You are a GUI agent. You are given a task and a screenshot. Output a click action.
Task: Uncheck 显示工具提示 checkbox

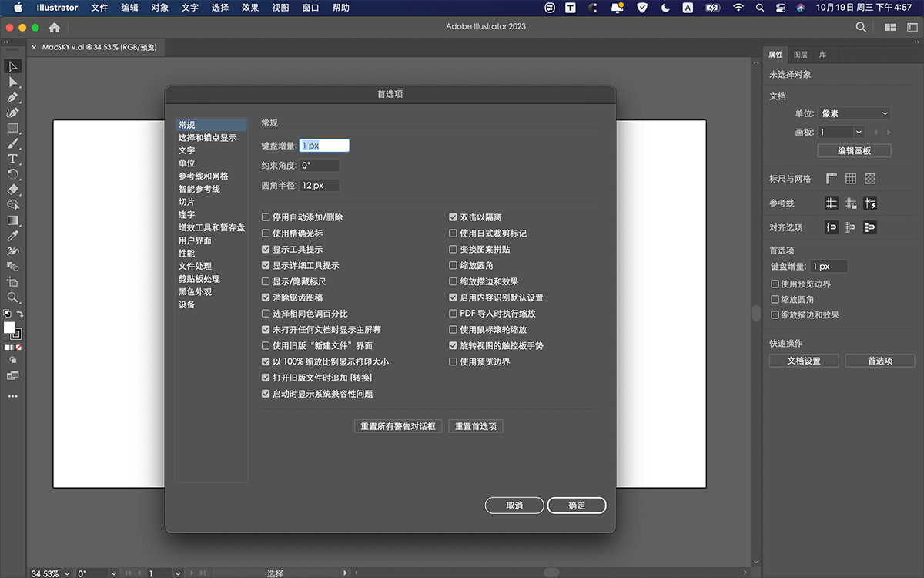266,250
